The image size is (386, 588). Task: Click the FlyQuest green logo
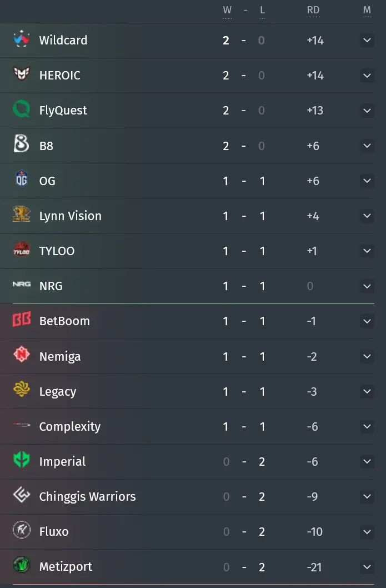click(21, 109)
